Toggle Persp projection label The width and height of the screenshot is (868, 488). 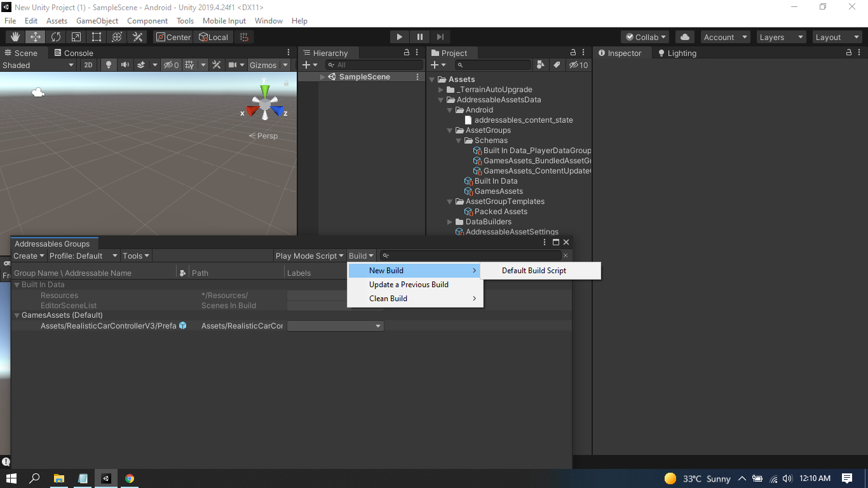click(x=263, y=136)
